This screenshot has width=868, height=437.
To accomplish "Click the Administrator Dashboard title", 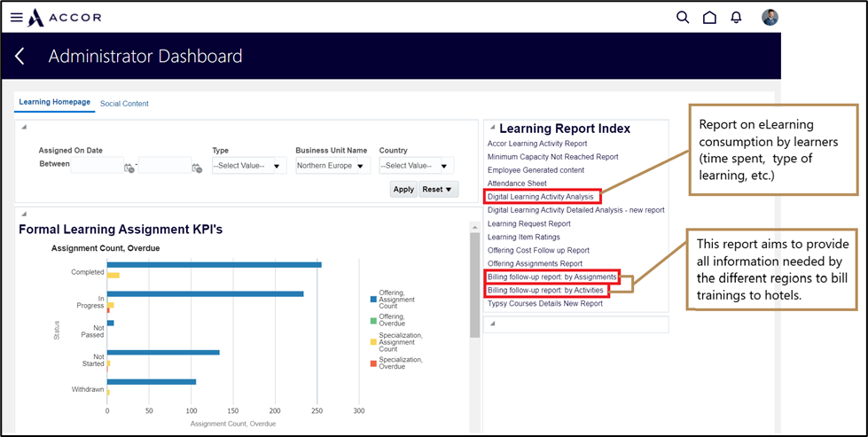I will tap(145, 57).
